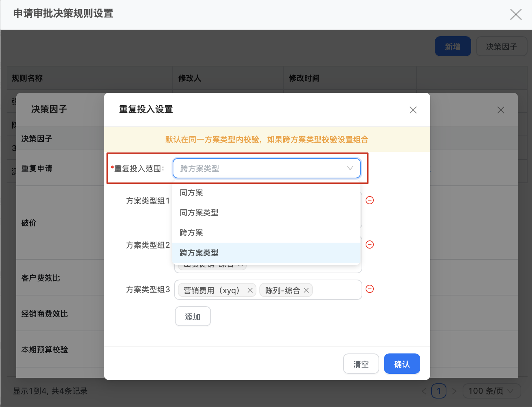This screenshot has height=407, width=532.
Task: Remove 方案类型组1 with red minus icon
Action: pos(370,200)
